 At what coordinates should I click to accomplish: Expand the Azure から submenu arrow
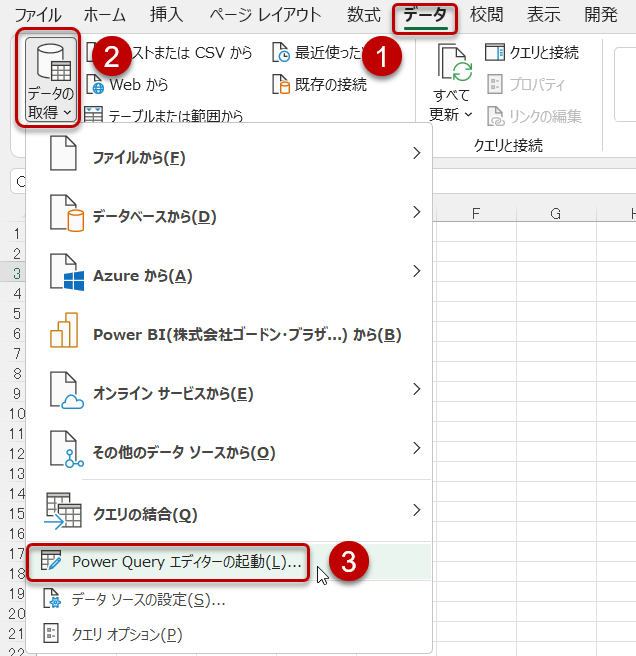(x=416, y=271)
